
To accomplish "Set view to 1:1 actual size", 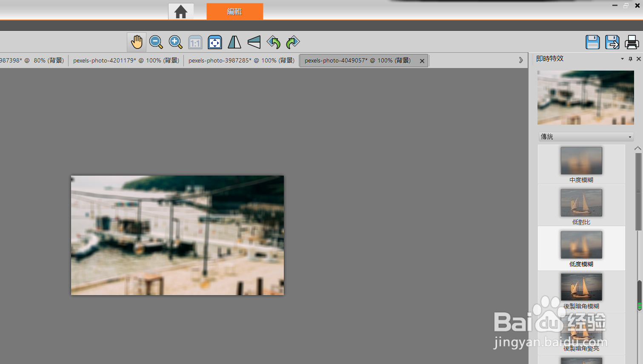I will tap(195, 42).
